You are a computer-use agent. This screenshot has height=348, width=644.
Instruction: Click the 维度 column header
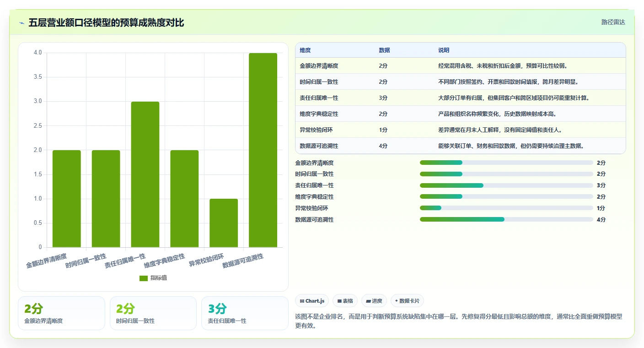305,50
